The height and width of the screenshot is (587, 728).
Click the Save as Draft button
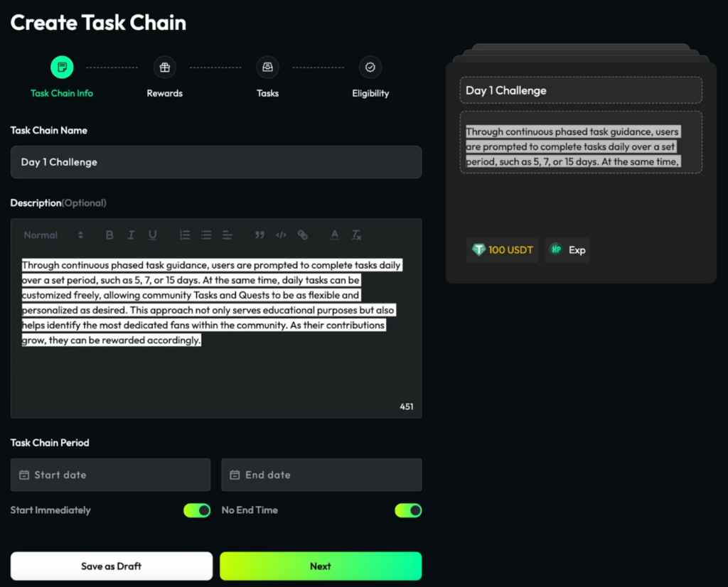click(112, 566)
